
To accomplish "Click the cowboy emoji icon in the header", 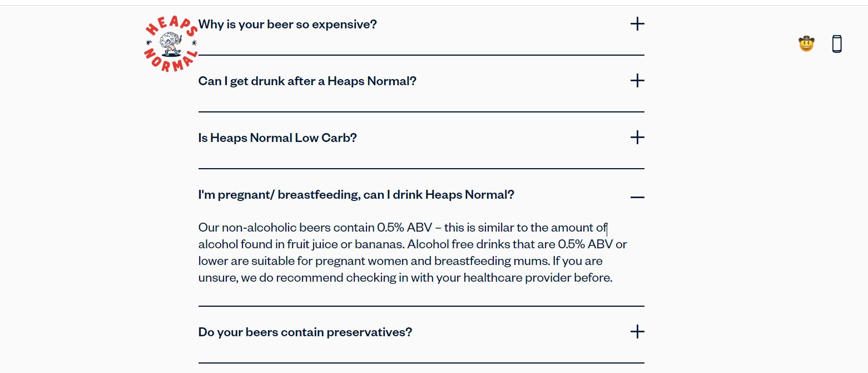I will (x=805, y=43).
